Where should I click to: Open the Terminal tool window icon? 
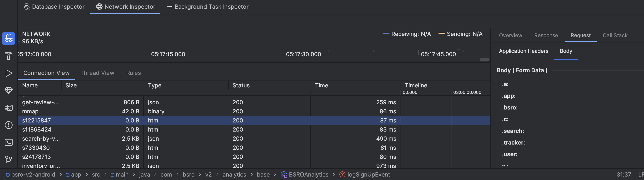(x=8, y=142)
